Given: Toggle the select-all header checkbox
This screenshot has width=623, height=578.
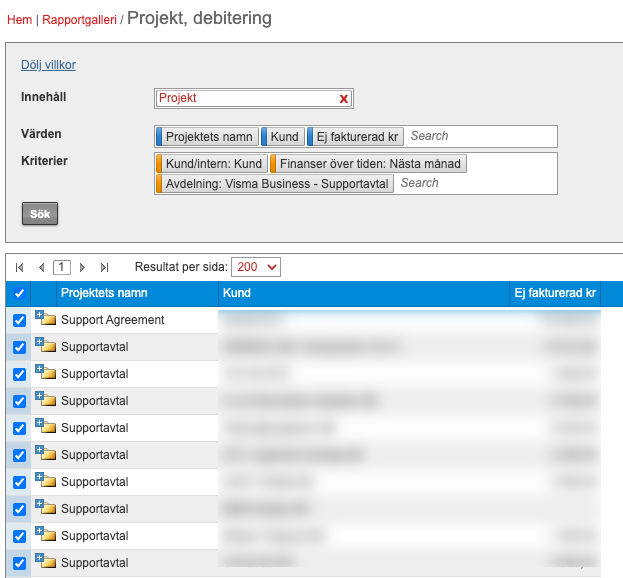Looking at the screenshot, I should 19,294.
